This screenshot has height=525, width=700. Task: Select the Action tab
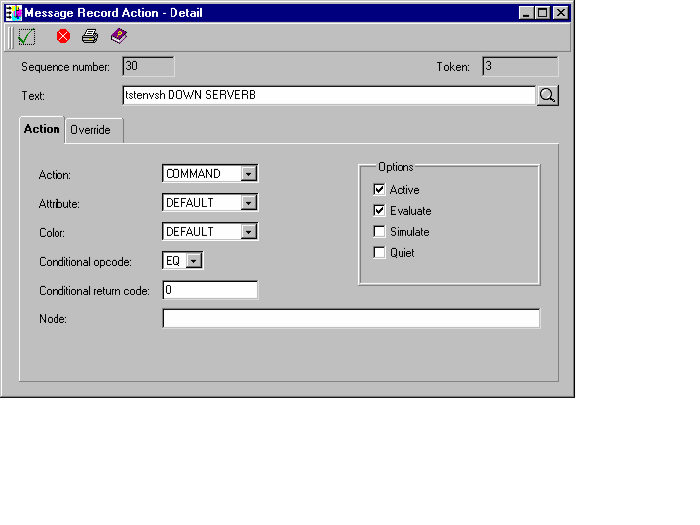point(42,129)
